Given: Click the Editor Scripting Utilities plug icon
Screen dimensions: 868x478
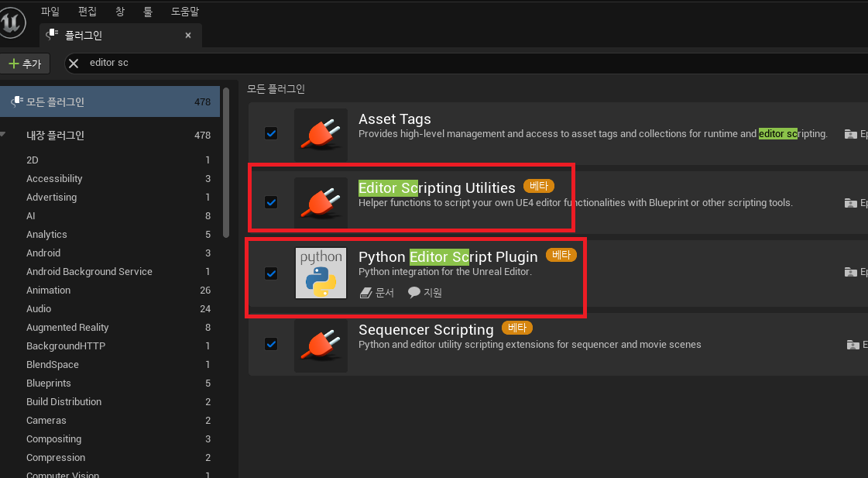Looking at the screenshot, I should [321, 203].
